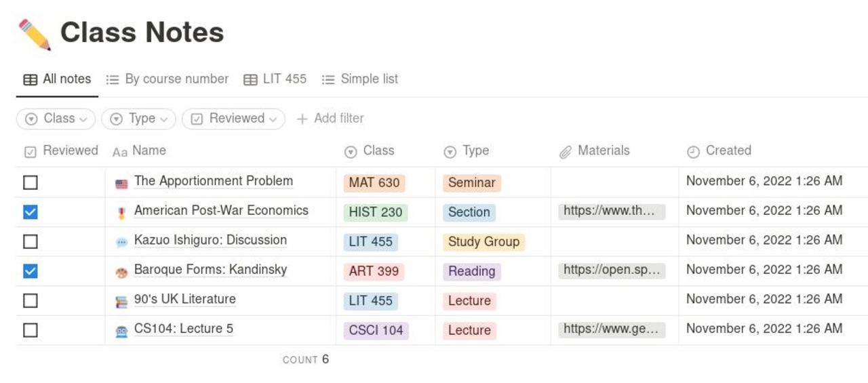Click the icon beside CS104: Lecture 5

click(x=121, y=331)
